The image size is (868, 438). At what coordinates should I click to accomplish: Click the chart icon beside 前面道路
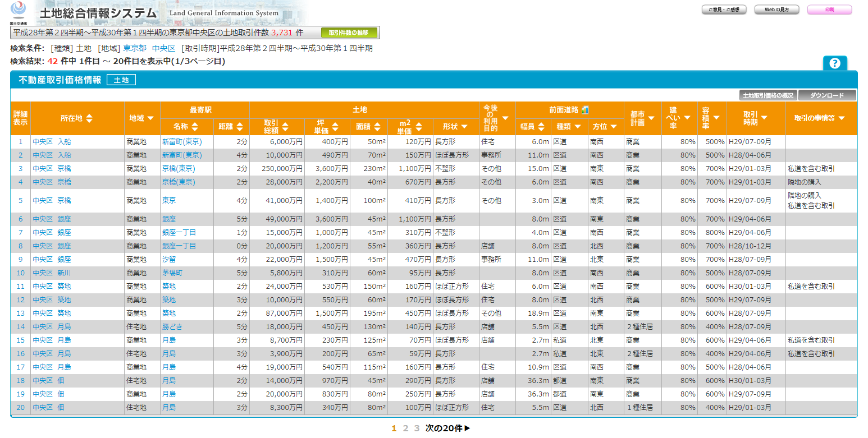pos(585,110)
